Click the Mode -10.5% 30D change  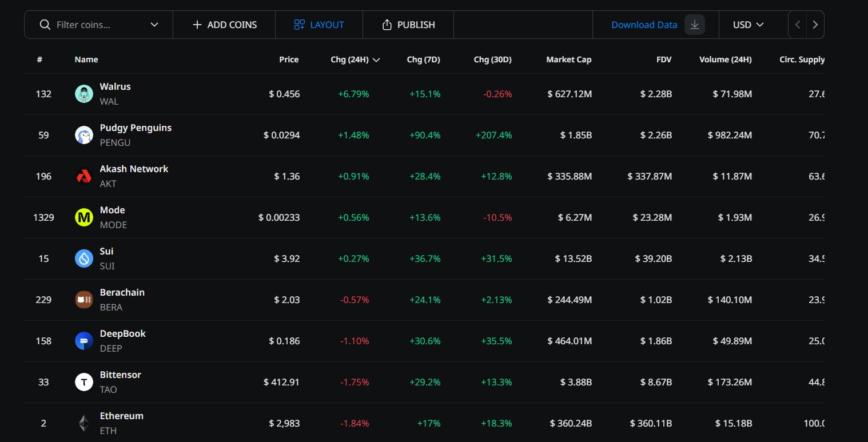pos(498,217)
